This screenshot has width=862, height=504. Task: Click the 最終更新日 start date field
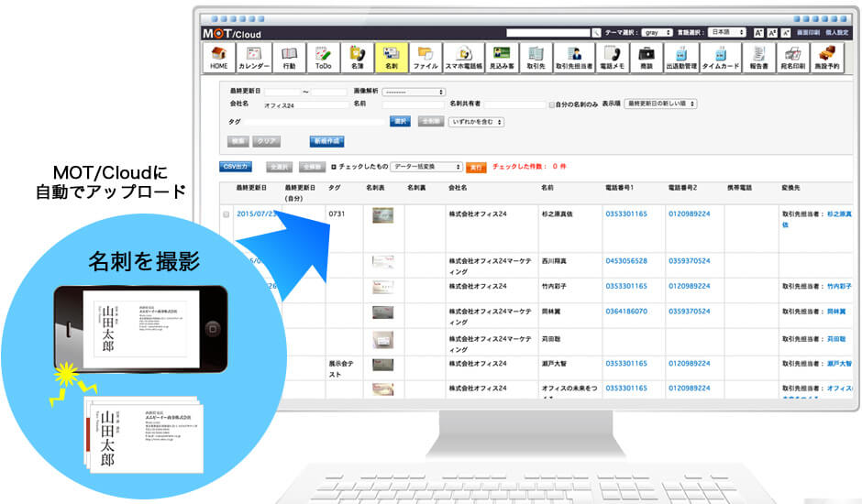coord(282,92)
